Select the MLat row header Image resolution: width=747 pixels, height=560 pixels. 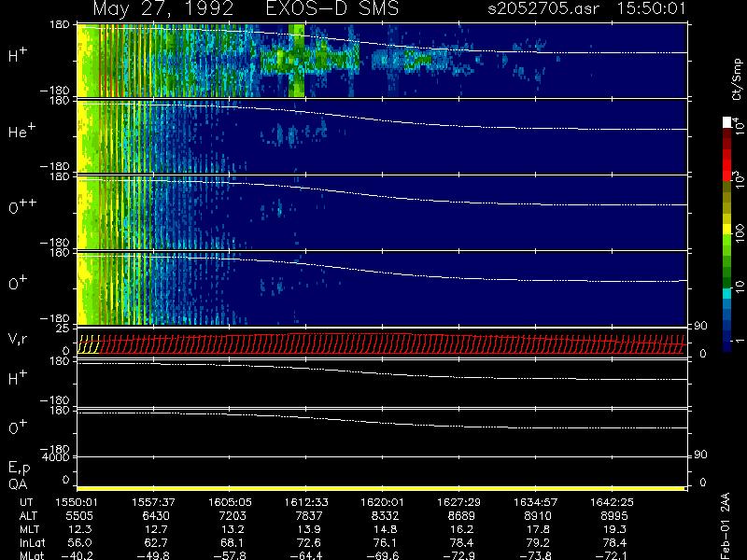point(32,555)
